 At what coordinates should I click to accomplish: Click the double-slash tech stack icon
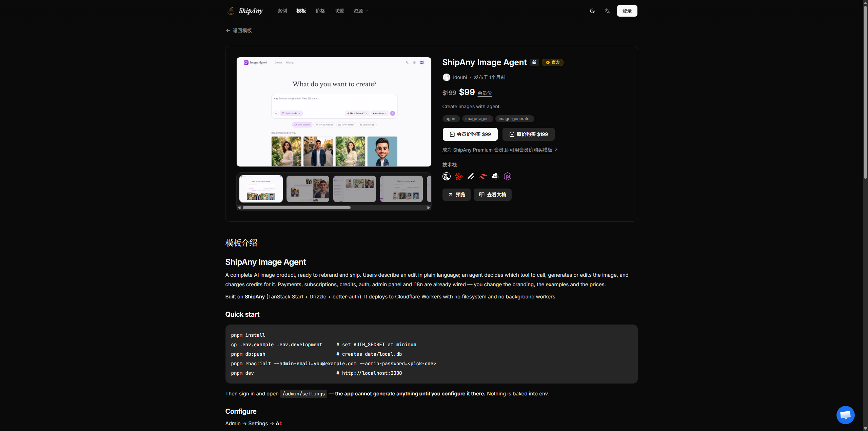pyautogui.click(x=471, y=176)
